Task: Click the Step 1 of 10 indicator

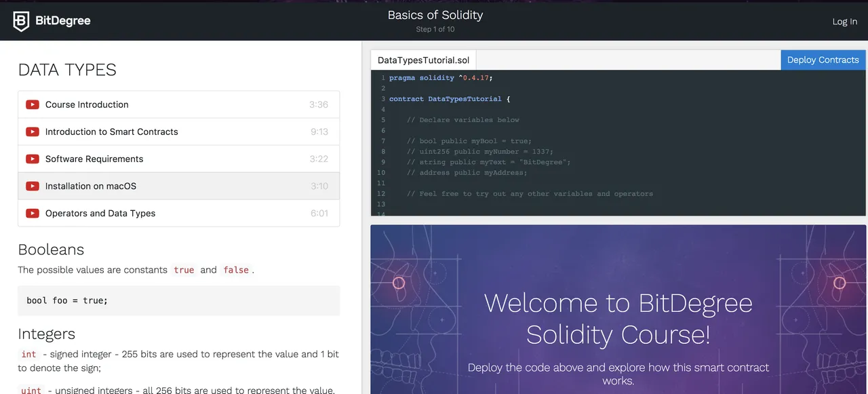Action: [435, 30]
